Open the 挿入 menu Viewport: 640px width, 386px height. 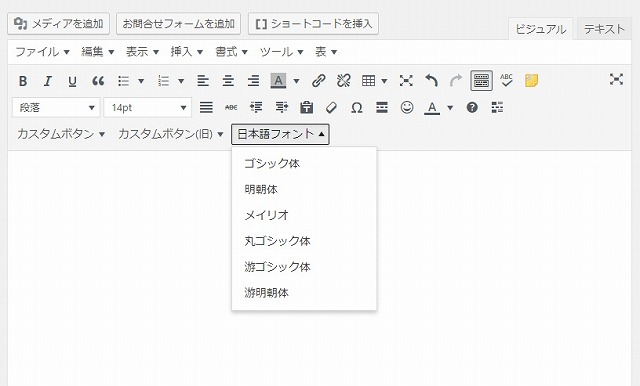pyautogui.click(x=187, y=52)
